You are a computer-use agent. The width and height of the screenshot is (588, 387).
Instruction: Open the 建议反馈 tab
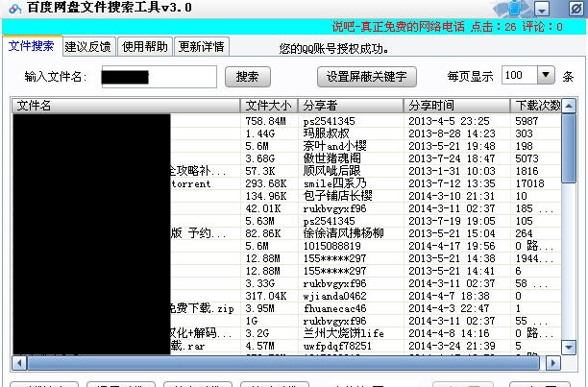pos(88,47)
